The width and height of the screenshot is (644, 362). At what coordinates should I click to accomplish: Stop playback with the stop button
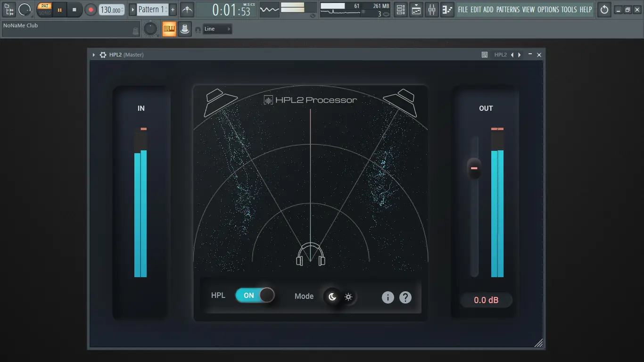(74, 9)
